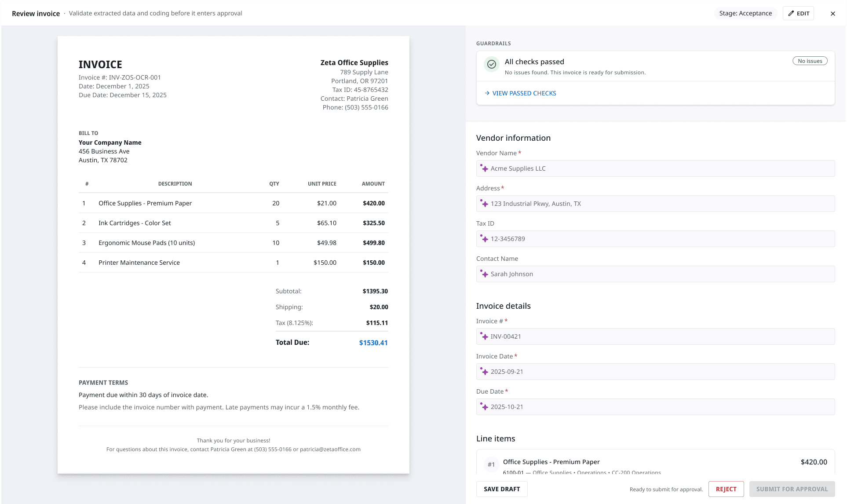Click the Tax ID field showing 12-3456789
This screenshot has height=504, width=847.
655,239
